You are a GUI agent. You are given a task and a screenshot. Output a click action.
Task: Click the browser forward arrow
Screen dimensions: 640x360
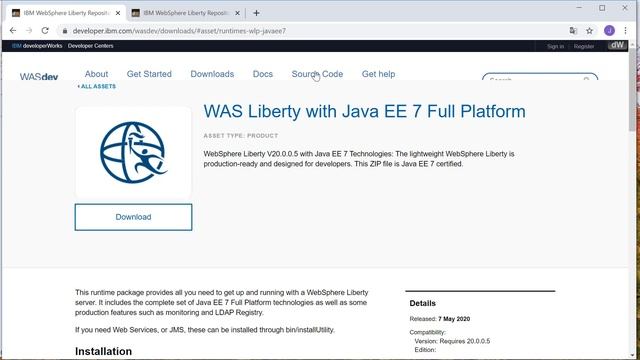click(29, 31)
